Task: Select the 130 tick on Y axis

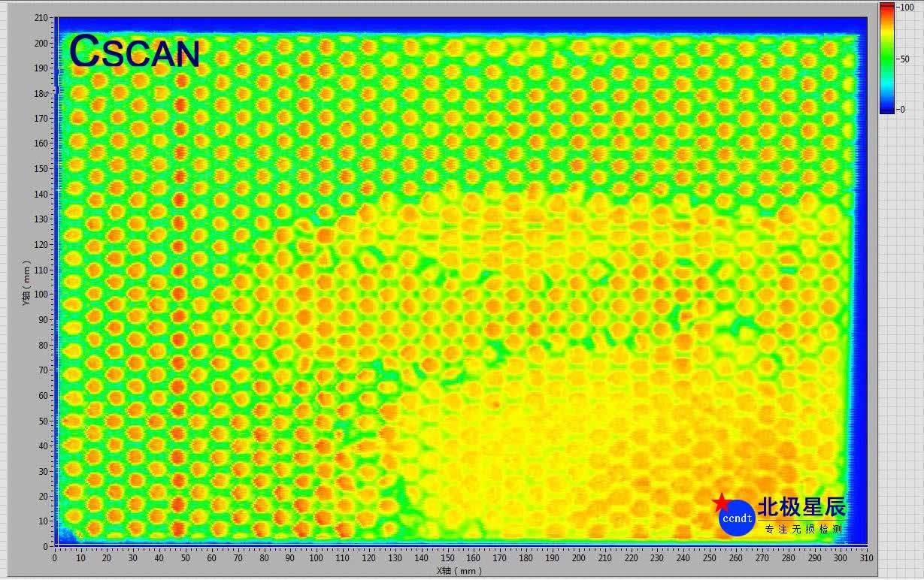Action: (43, 219)
